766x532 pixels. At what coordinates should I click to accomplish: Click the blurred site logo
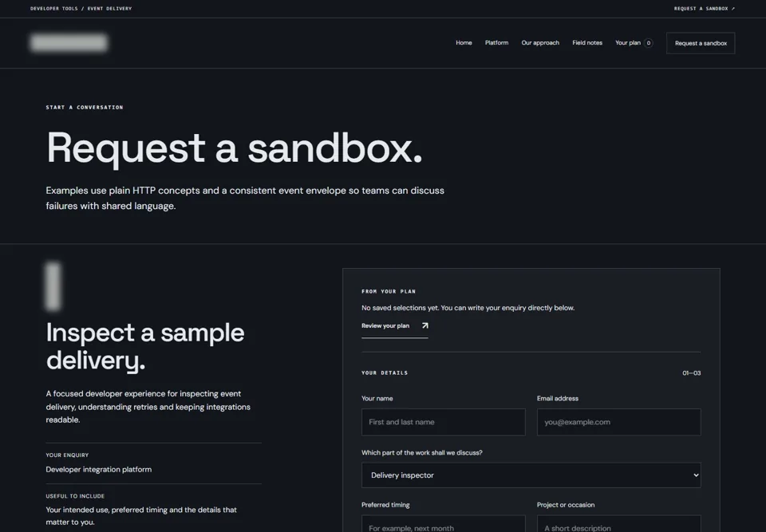coord(69,43)
